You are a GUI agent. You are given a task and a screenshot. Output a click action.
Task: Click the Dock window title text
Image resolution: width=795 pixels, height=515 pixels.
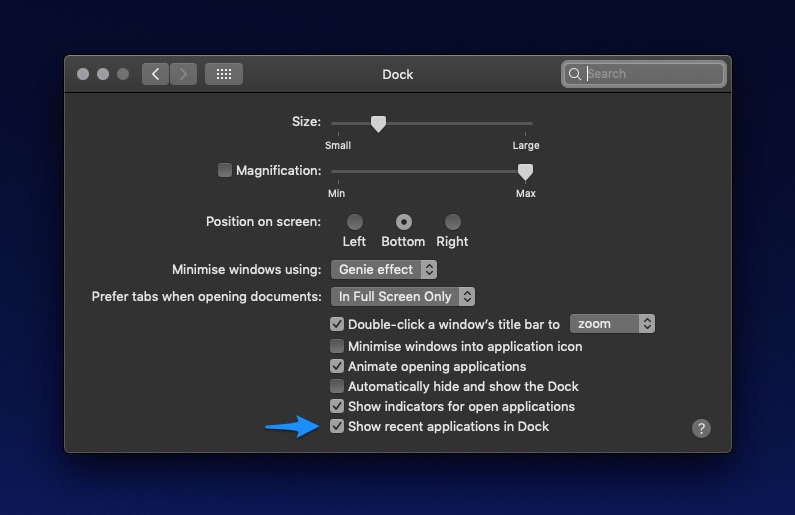click(x=398, y=75)
